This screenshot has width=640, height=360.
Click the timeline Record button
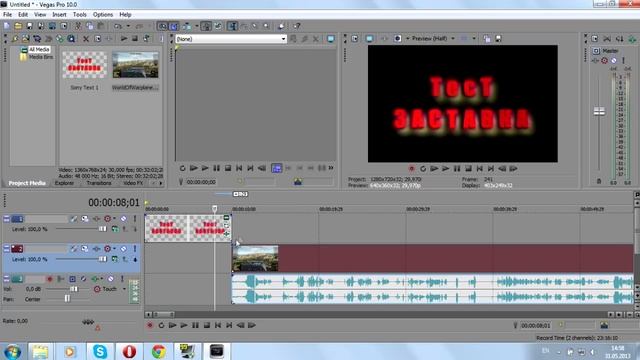click(150, 325)
